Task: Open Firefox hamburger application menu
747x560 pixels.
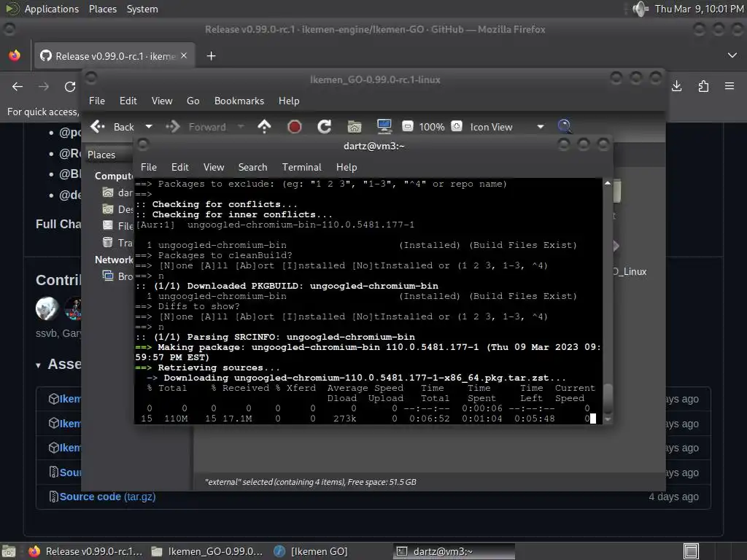Action: [x=729, y=86]
